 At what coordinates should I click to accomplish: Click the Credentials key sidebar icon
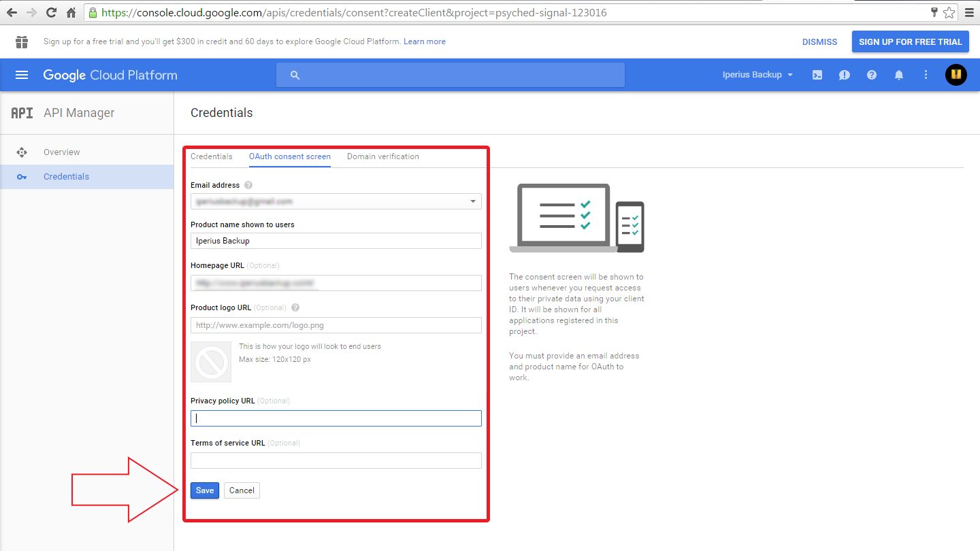(x=22, y=177)
